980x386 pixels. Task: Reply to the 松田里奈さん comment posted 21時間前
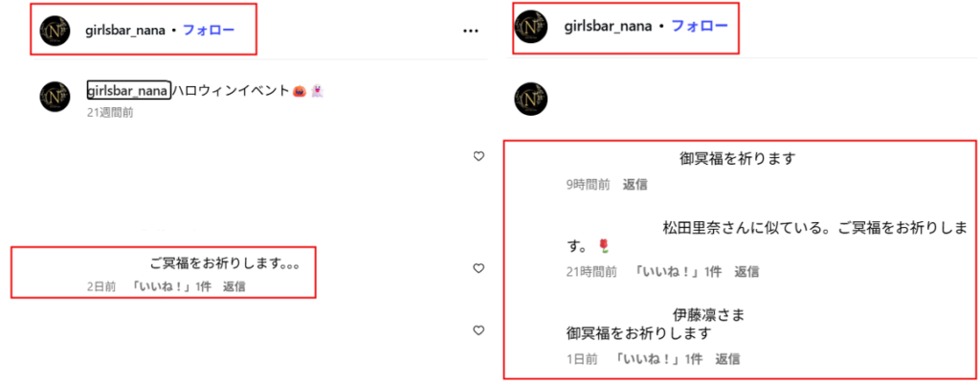click(x=746, y=271)
